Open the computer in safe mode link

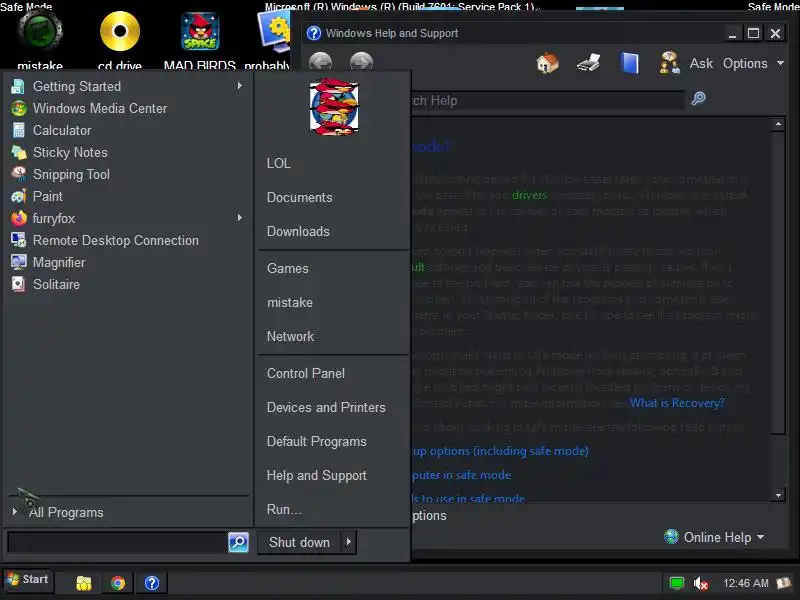point(461,475)
